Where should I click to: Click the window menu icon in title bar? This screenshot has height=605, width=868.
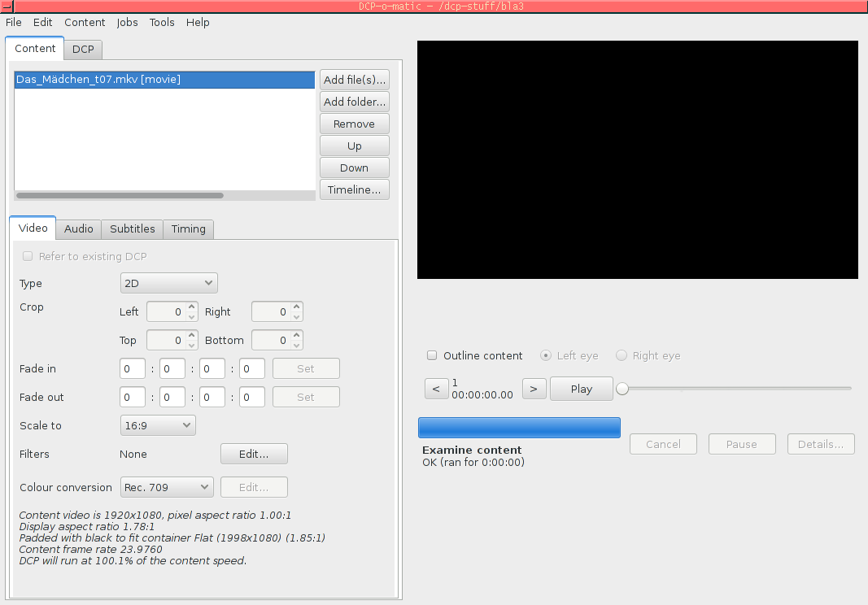(x=7, y=6)
